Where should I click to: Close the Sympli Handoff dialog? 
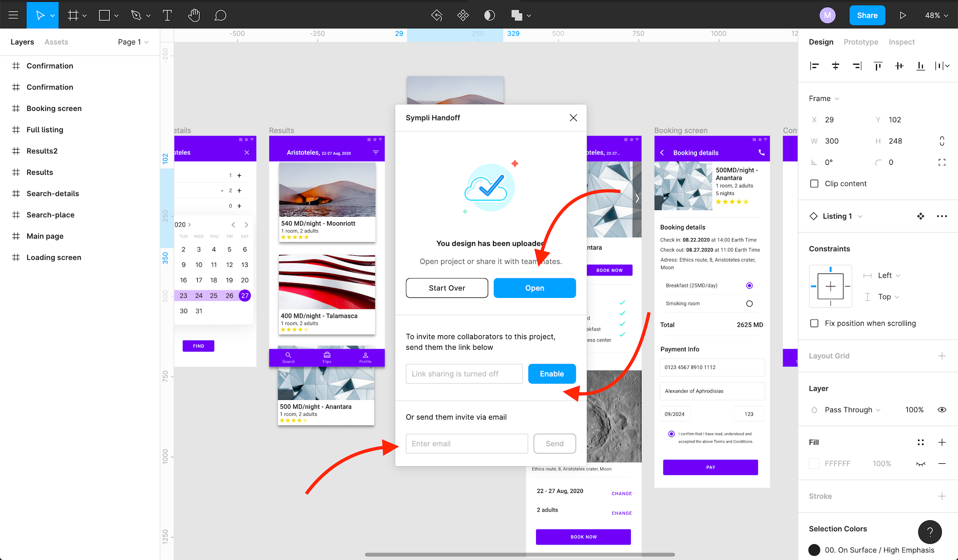pyautogui.click(x=573, y=118)
